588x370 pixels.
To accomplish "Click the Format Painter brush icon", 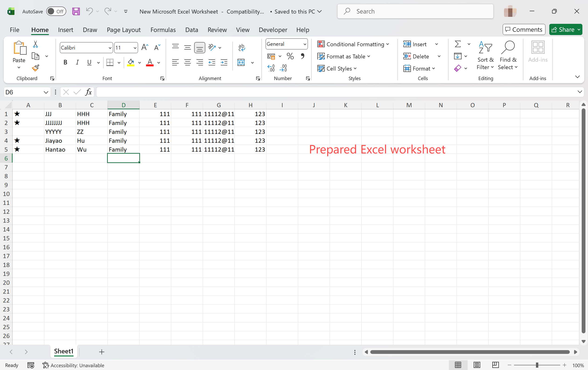I will 36,68.
